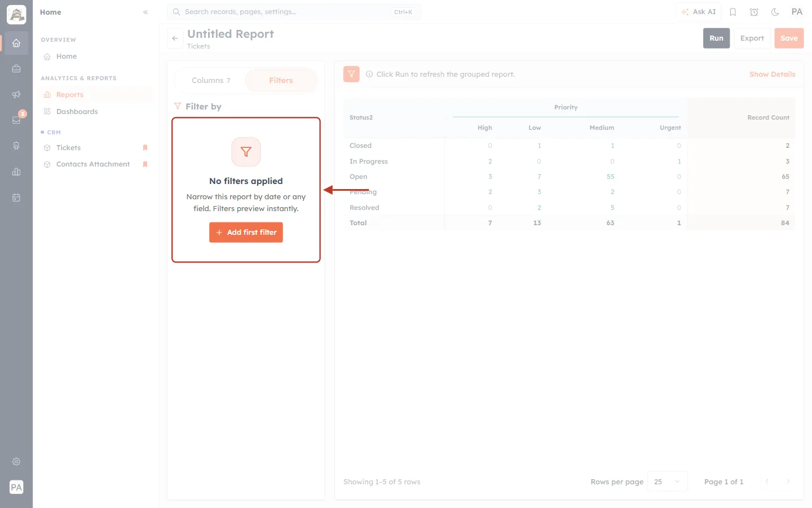The height and width of the screenshot is (508, 812).
Task: Open the alarm clock icon in top bar
Action: coord(754,12)
